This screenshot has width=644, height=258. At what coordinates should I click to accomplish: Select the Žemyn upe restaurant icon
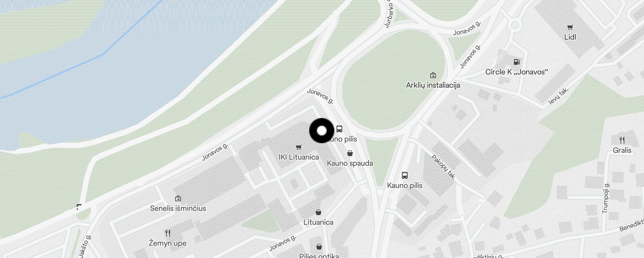(x=167, y=233)
